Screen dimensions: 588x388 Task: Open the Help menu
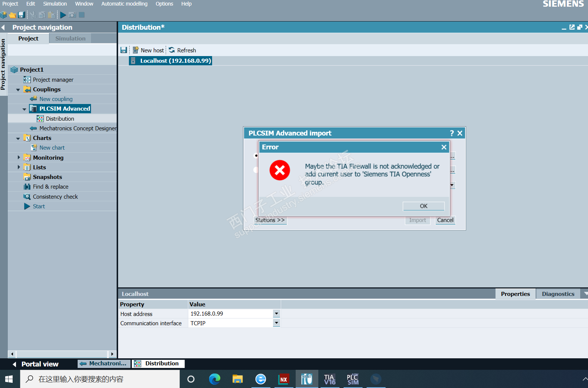point(186,4)
